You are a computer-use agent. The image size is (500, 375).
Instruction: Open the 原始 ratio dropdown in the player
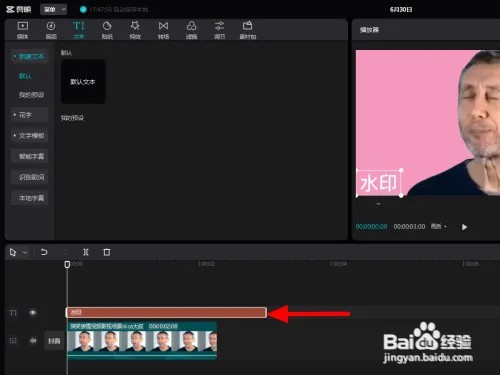pyautogui.click(x=439, y=226)
